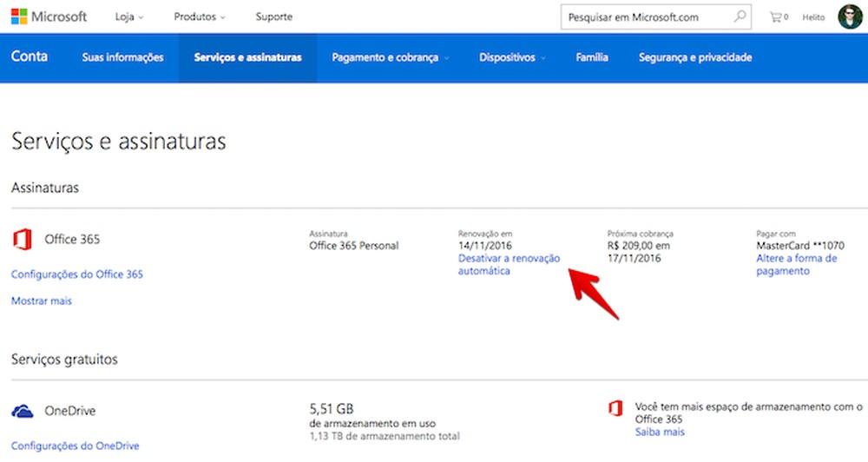Image resolution: width=868 pixels, height=462 pixels.
Task: Click the Office 365 product name
Action: click(x=73, y=240)
